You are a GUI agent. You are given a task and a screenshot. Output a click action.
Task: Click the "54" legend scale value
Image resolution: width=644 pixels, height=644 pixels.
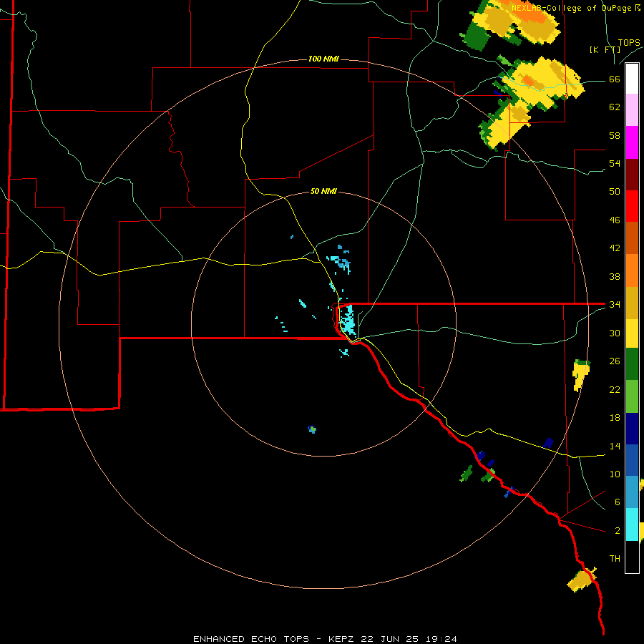[x=615, y=163]
